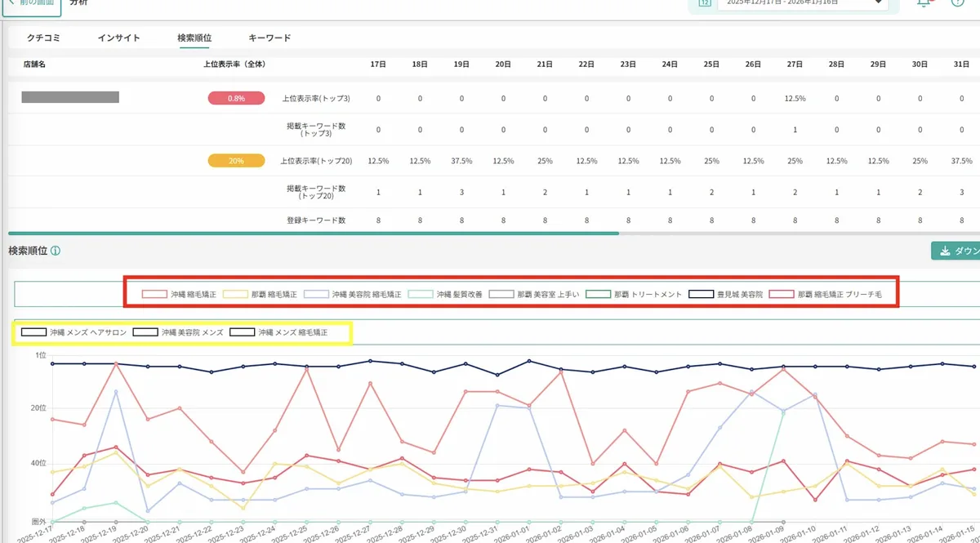Click the 40位 label on the chart axis
Screen dimensions: 980x543
pos(40,463)
